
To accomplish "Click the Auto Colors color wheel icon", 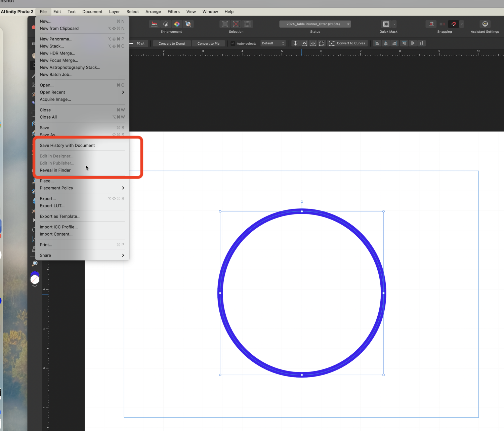I will [x=177, y=24].
